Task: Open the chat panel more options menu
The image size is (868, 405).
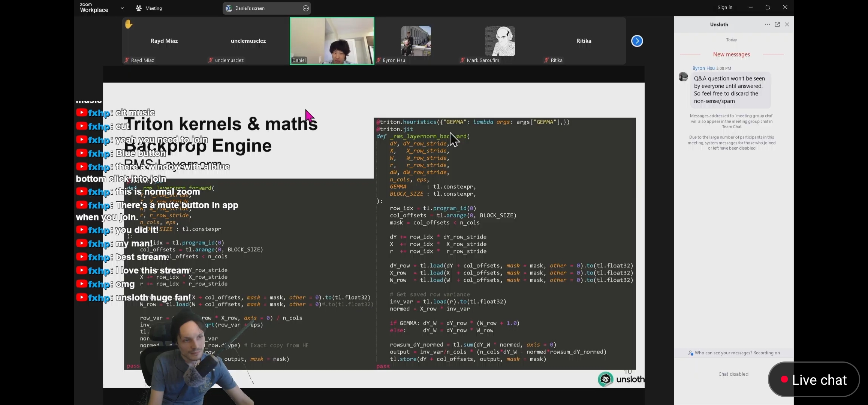Action: 767,24
